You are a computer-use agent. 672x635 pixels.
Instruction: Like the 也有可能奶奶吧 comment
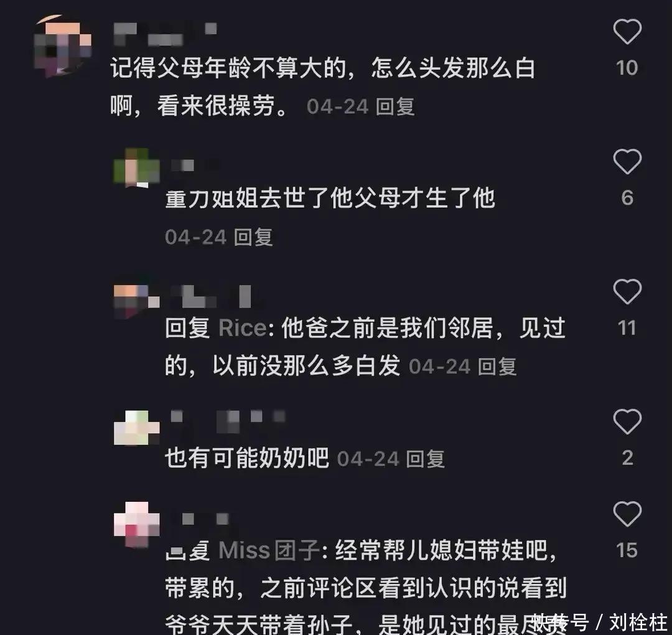(627, 421)
